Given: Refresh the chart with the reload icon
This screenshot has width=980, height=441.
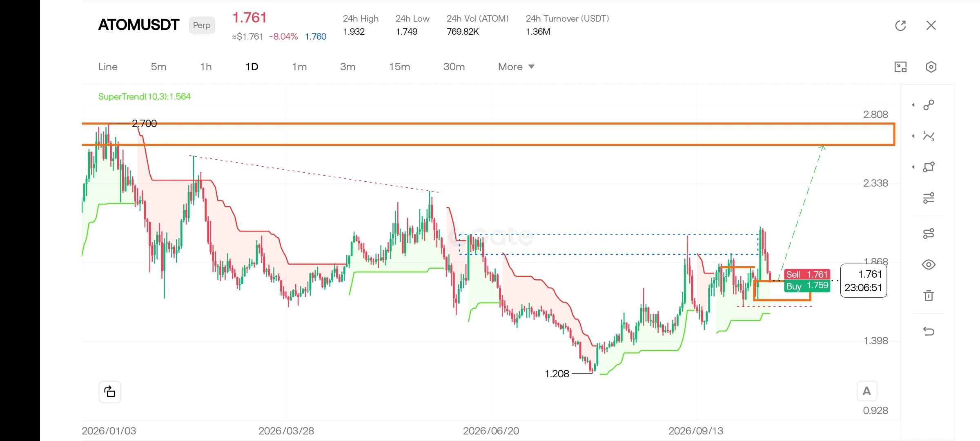Looking at the screenshot, I should pyautogui.click(x=900, y=25).
